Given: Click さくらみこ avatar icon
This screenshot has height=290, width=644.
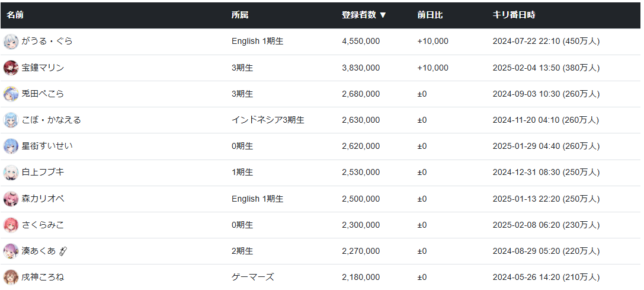Looking at the screenshot, I should tap(11, 225).
